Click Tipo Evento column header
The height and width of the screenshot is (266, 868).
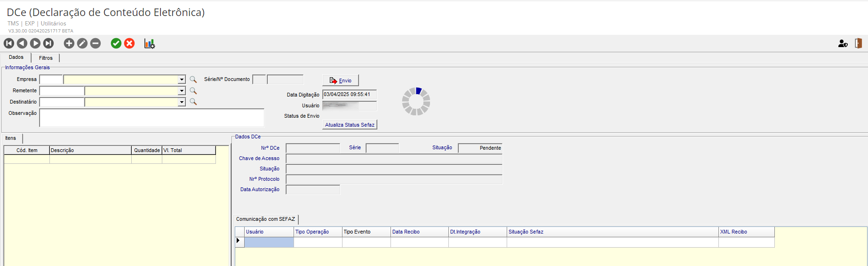(x=366, y=232)
